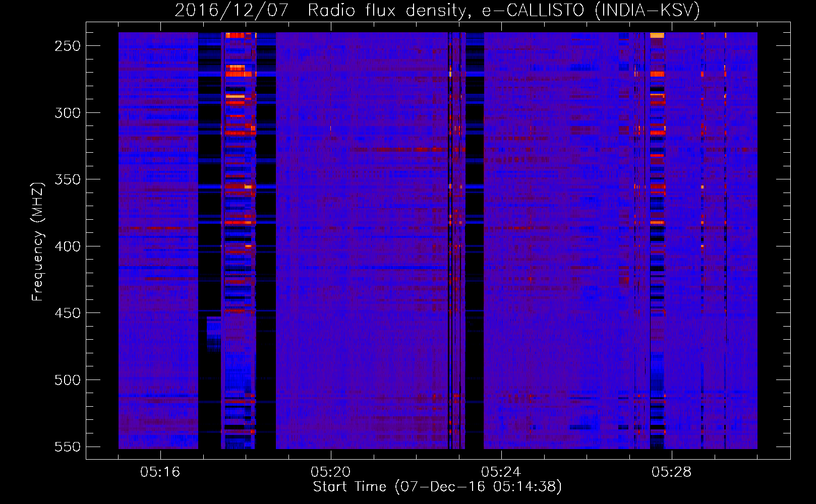This screenshot has height=504, width=816.
Task: Select the 300 frequency tick label
Action: pos(68,113)
